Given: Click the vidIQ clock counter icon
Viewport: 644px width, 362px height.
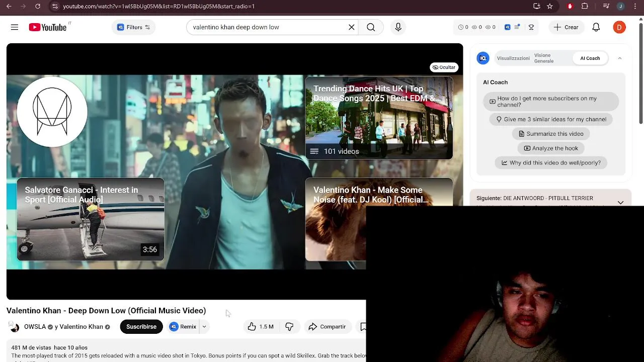Looking at the screenshot, I should [460, 27].
